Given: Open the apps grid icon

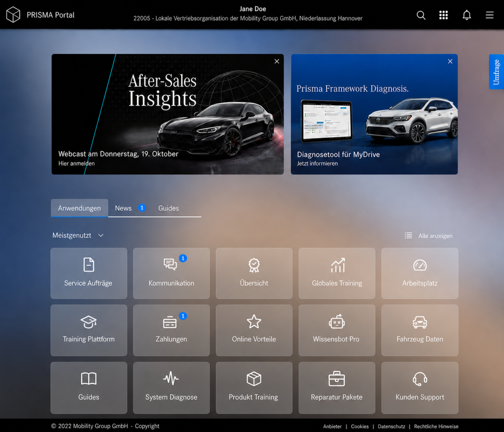Looking at the screenshot, I should pos(443,15).
